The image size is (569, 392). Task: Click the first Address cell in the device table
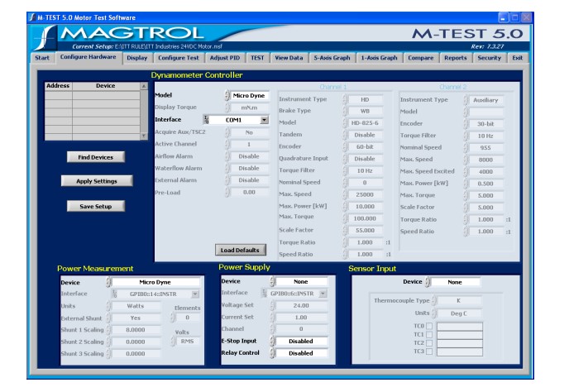(58, 95)
